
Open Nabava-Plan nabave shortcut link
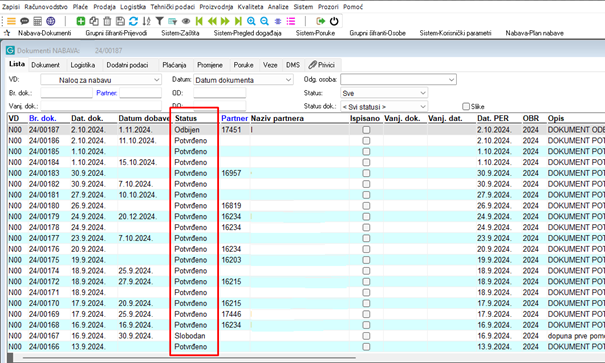[534, 33]
